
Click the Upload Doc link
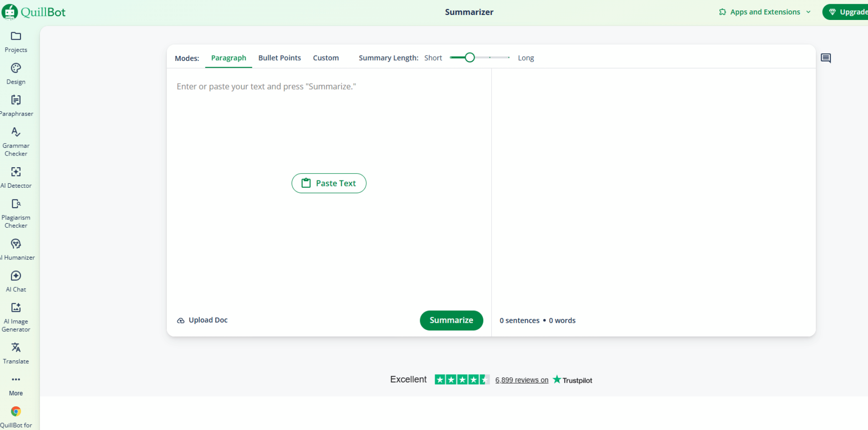click(202, 320)
